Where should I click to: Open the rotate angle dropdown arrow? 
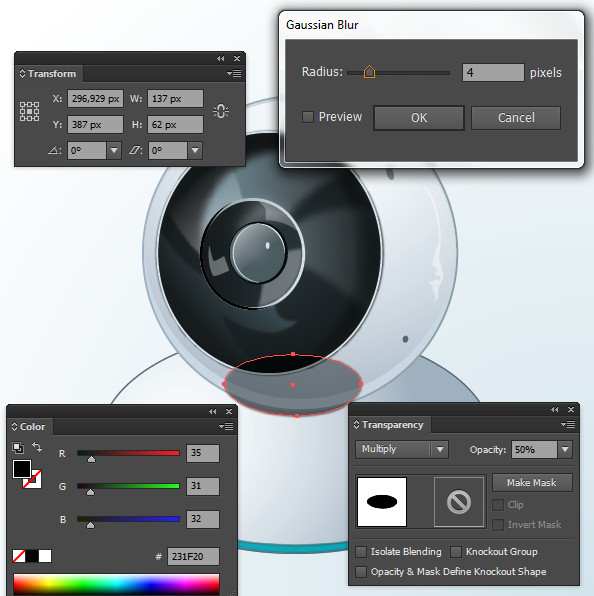pos(114,151)
